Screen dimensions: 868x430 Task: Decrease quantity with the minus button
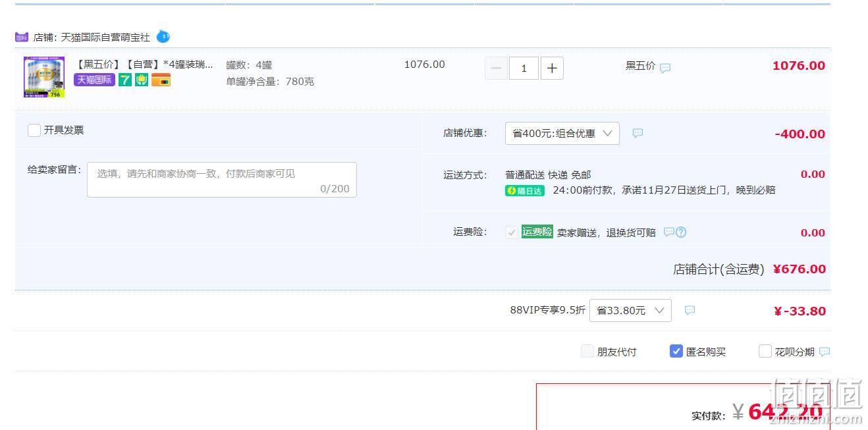point(496,68)
